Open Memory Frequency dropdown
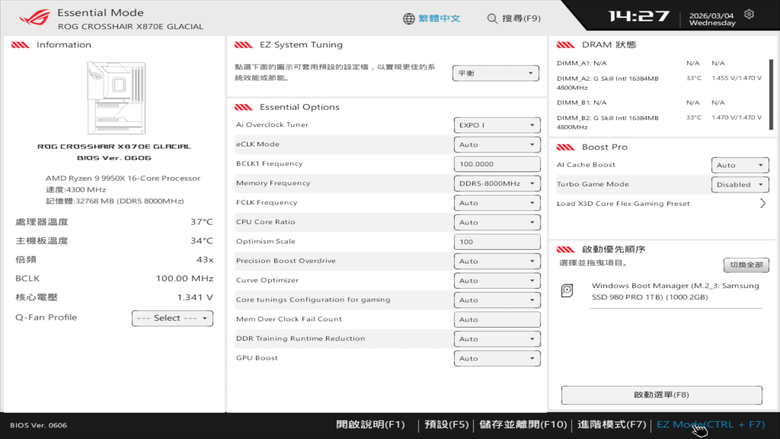The image size is (780, 439). coord(497,183)
